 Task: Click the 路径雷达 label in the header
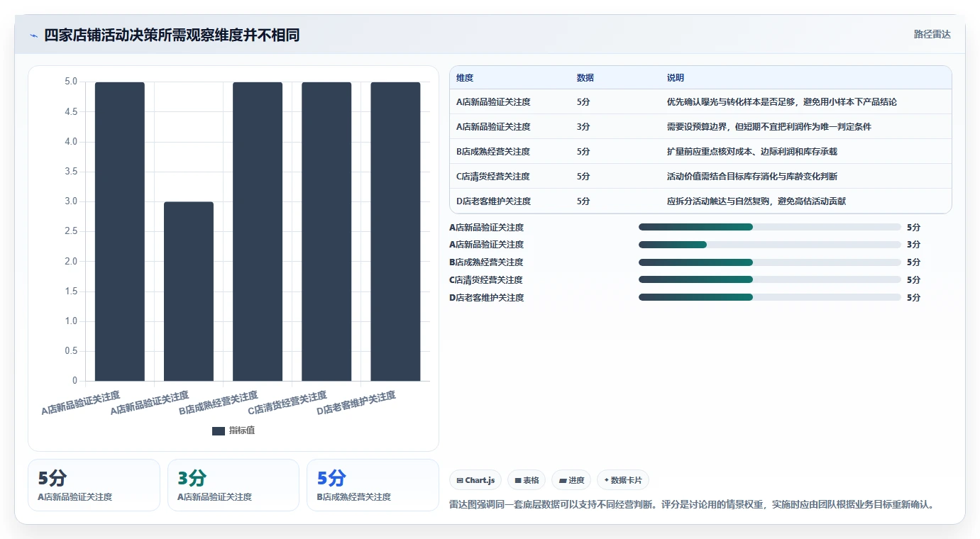click(x=932, y=34)
